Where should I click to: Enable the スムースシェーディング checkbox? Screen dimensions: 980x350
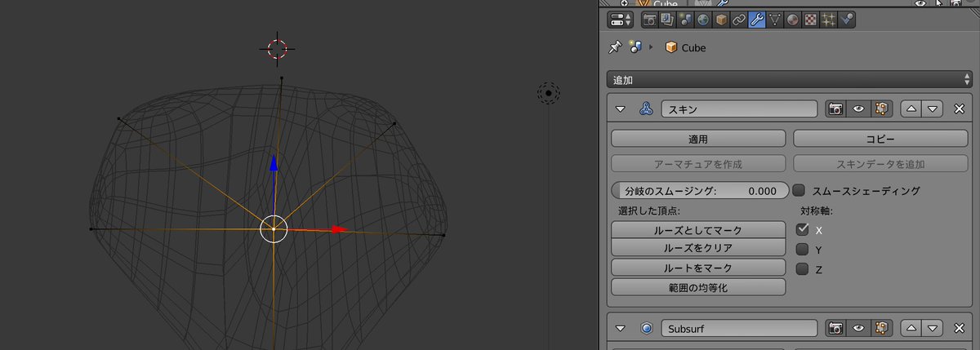click(799, 191)
